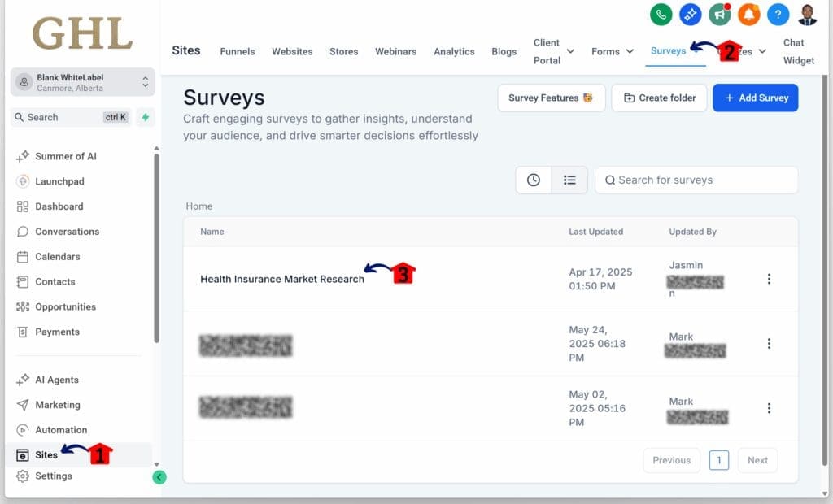Open the Stores tab
Screen dimensions: 833x504
tap(344, 51)
